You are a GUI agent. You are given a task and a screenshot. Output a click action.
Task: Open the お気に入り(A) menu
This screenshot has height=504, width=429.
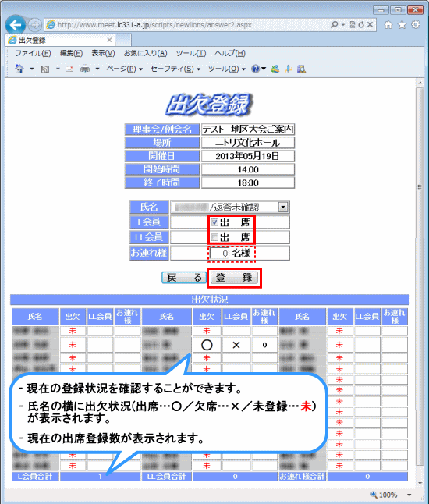click(145, 53)
